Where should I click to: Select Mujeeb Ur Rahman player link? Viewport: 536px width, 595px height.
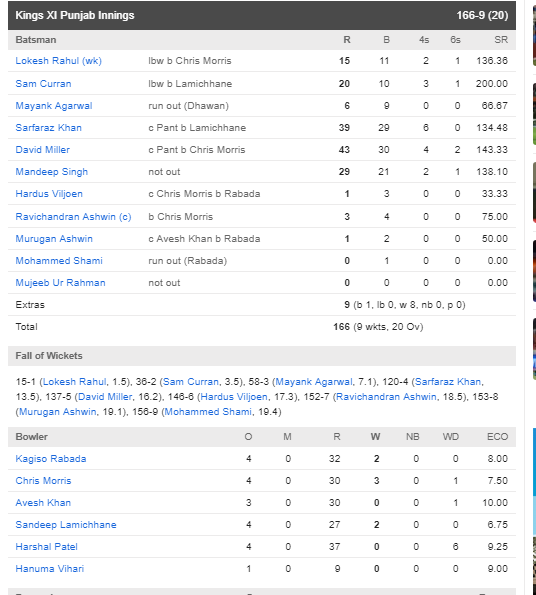coord(60,282)
